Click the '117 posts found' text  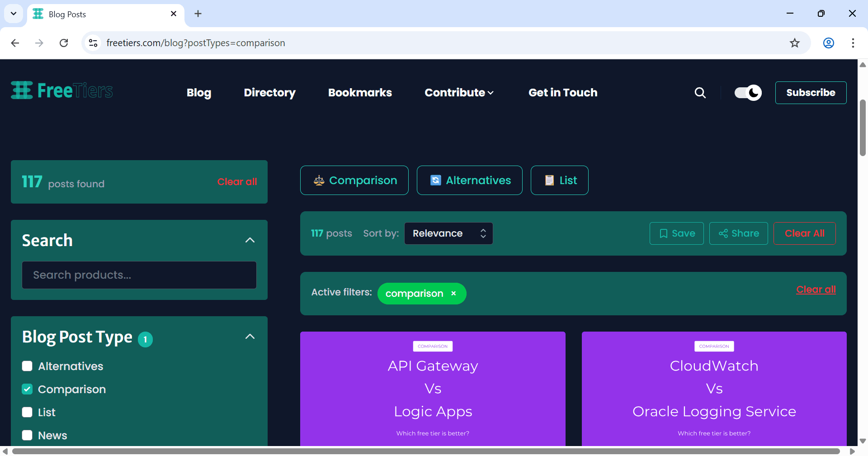63,182
